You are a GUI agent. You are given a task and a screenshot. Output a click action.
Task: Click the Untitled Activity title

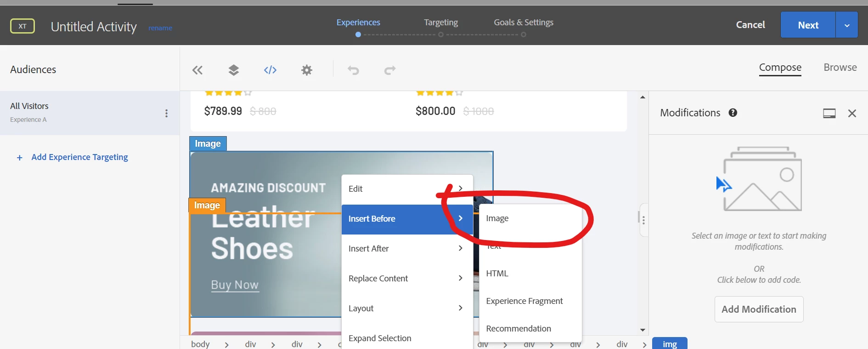coord(94,27)
